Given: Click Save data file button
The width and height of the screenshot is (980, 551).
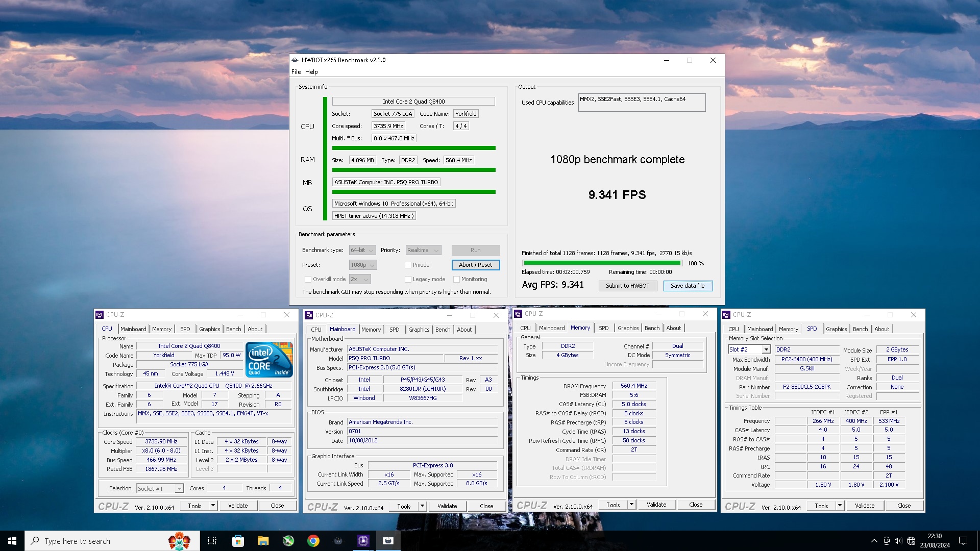Looking at the screenshot, I should [x=688, y=286].
